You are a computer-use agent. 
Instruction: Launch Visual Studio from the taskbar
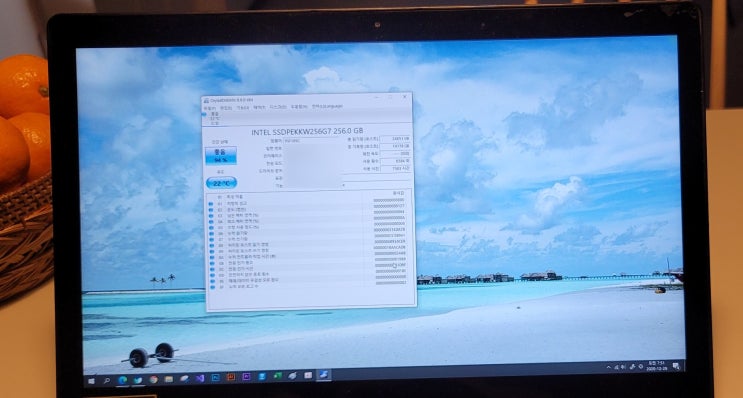point(200,378)
